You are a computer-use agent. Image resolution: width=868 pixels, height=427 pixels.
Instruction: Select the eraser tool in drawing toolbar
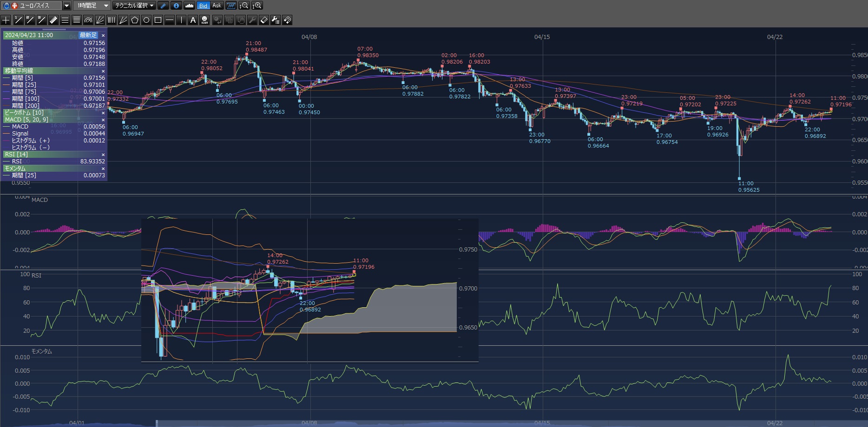click(263, 20)
